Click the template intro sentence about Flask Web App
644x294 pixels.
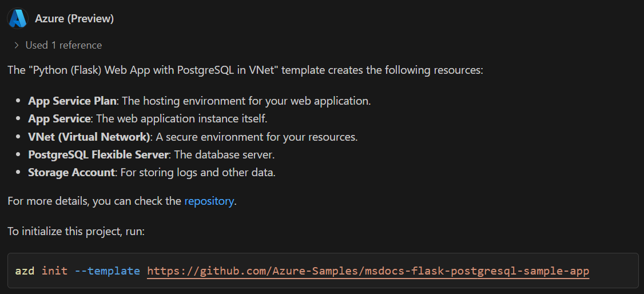point(245,71)
